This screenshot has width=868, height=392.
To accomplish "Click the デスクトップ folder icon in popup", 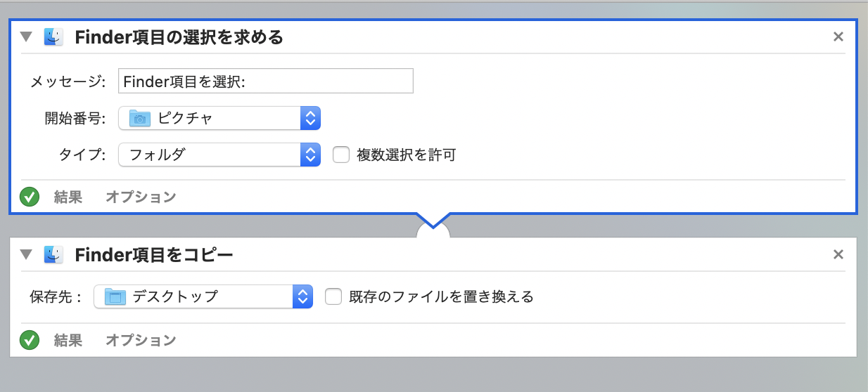I will point(115,297).
